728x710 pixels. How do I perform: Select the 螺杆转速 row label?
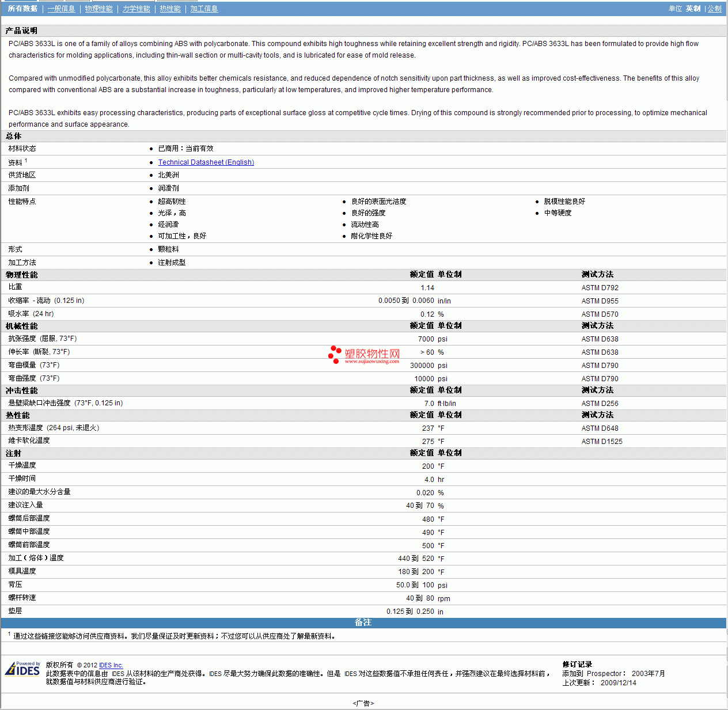[x=22, y=598]
